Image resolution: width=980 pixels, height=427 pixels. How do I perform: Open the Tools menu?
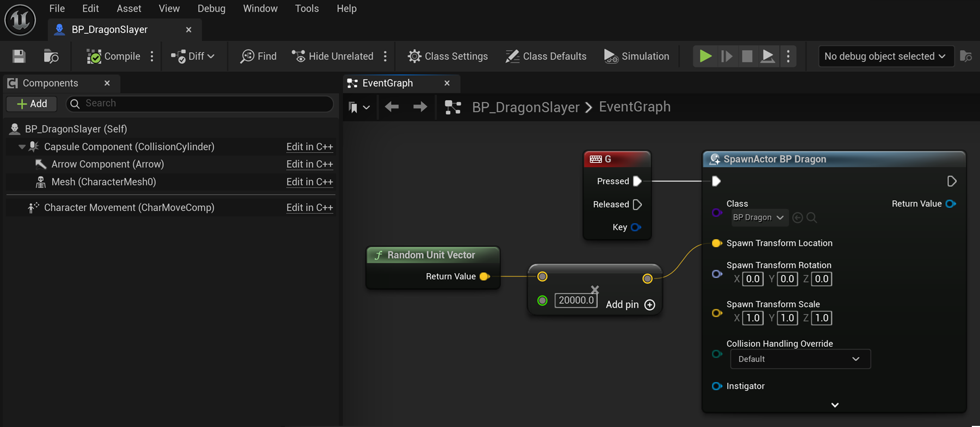click(307, 9)
